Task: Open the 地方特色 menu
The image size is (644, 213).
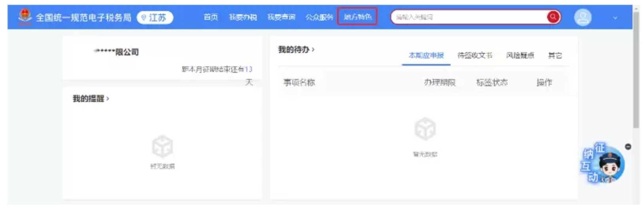Action: tap(358, 17)
